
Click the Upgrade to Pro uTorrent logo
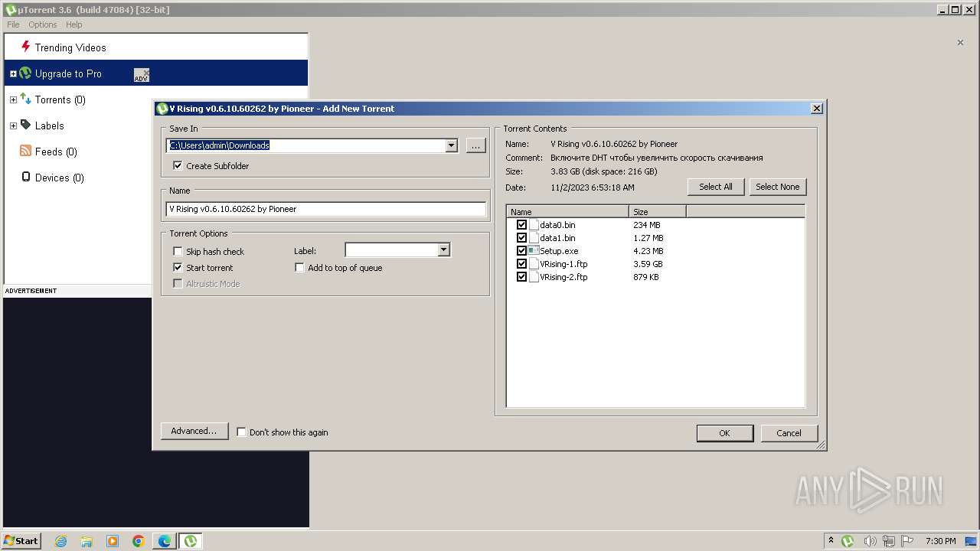point(25,73)
